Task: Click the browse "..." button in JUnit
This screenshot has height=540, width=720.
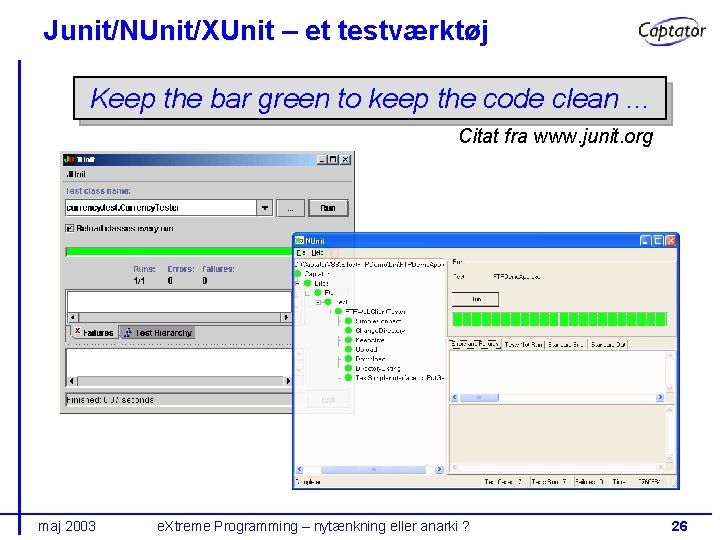Action: pyautogui.click(x=290, y=208)
